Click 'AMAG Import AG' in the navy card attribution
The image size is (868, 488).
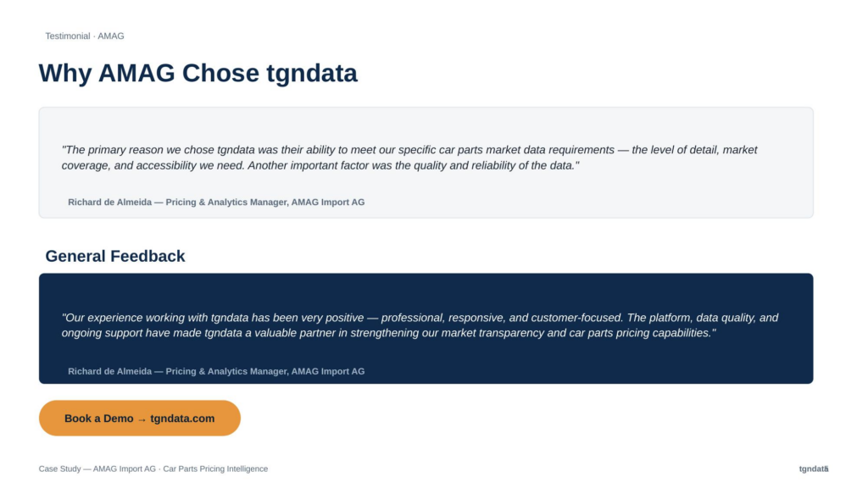click(x=328, y=371)
